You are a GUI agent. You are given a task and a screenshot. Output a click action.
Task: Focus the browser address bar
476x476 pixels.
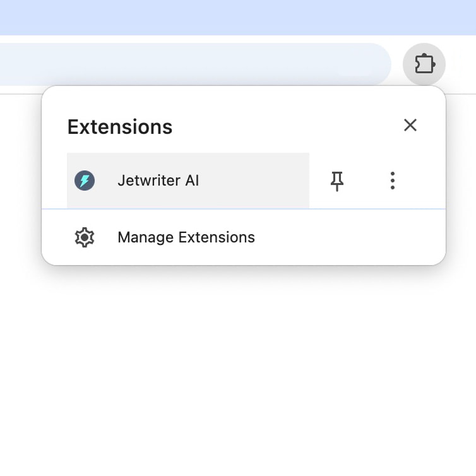[189, 64]
